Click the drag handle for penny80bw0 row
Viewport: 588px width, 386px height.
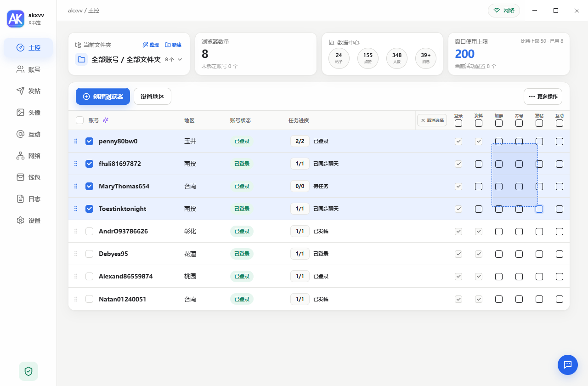pos(76,141)
